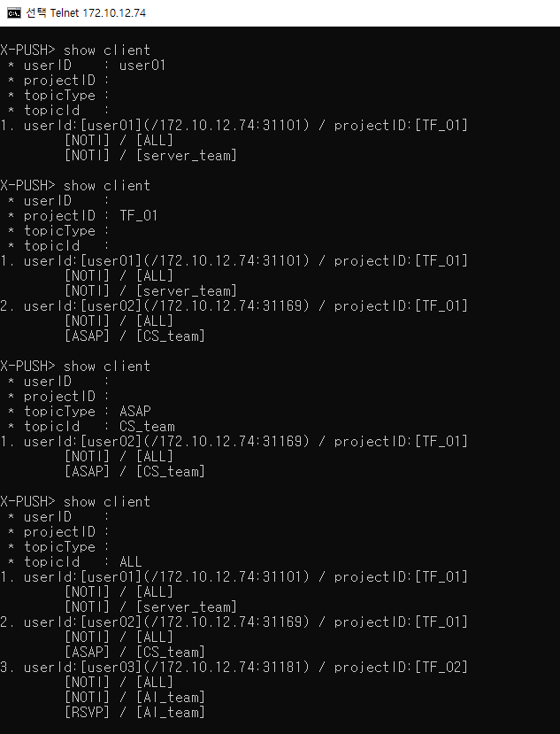The height and width of the screenshot is (734, 560).
Task: Click empty topicType prompt in second command block
Action: tap(58, 231)
